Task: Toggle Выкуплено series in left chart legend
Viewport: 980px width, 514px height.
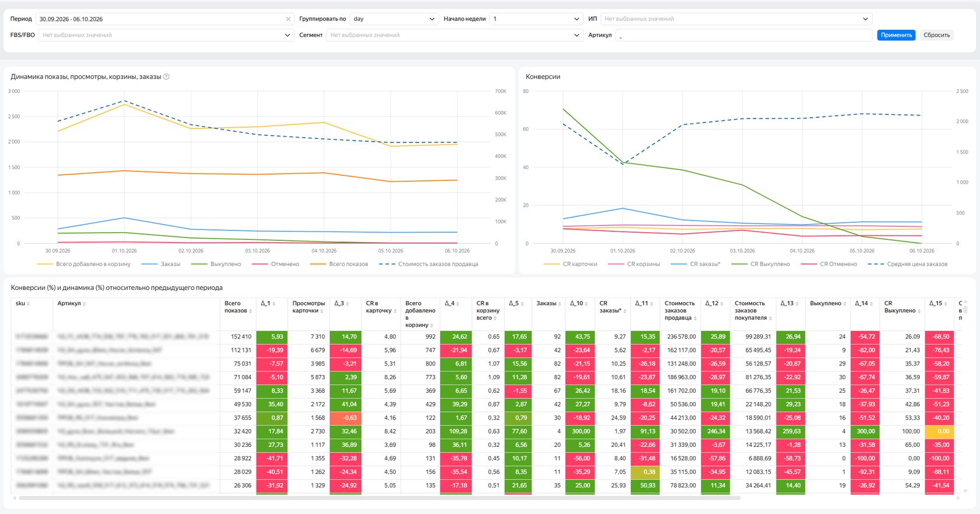Action: coord(216,264)
